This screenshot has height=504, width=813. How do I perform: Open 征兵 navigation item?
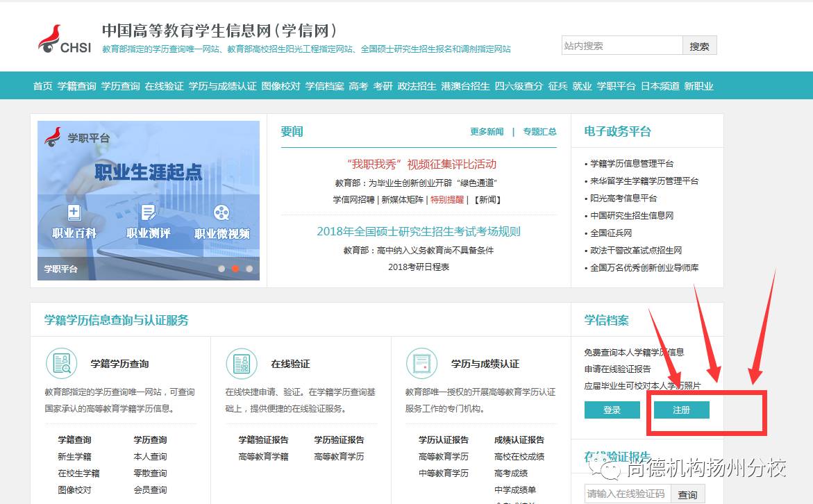558,86
